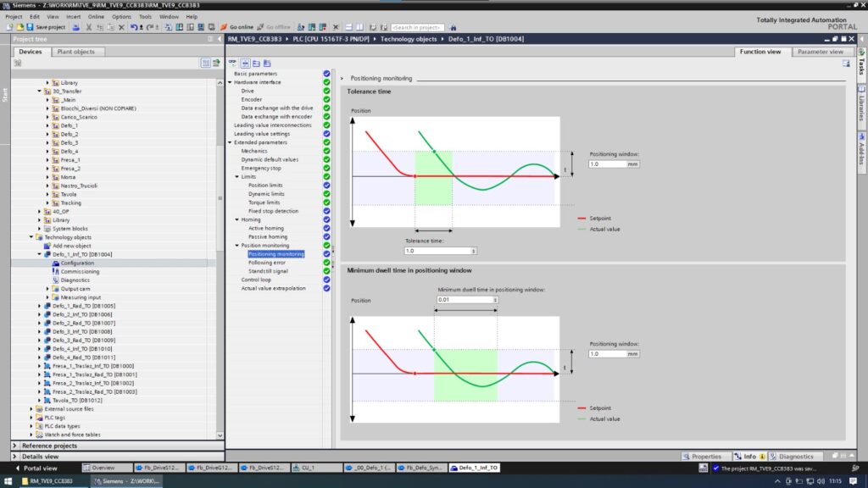Click the Print icon in toolbar
This screenshot has height=488, width=868.
point(75,27)
